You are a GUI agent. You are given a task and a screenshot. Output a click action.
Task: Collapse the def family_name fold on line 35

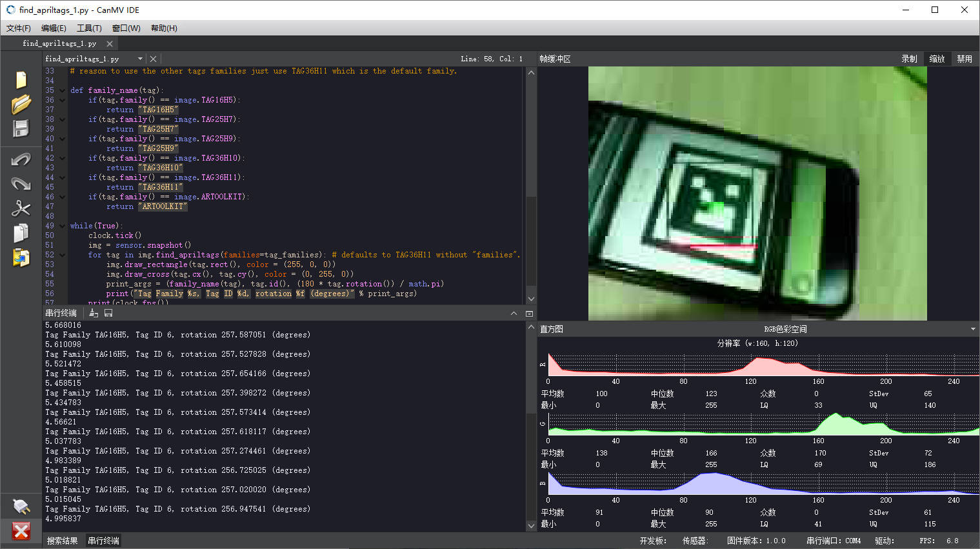coord(63,90)
